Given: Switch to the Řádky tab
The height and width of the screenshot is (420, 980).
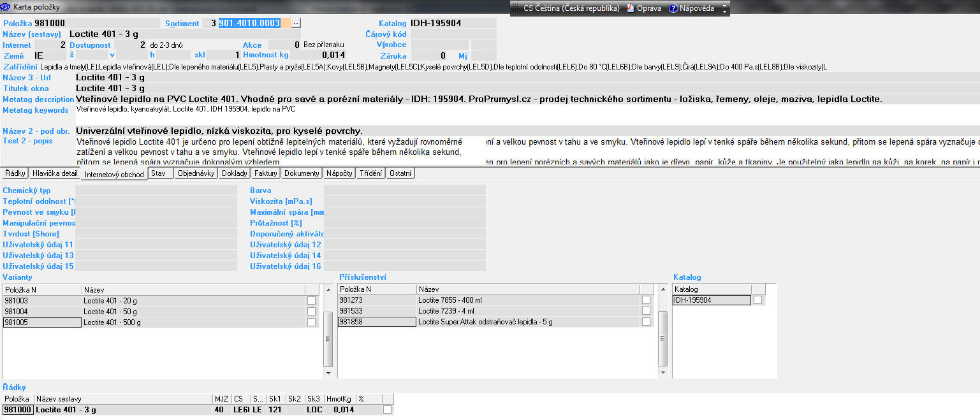Looking at the screenshot, I should coord(14,173).
